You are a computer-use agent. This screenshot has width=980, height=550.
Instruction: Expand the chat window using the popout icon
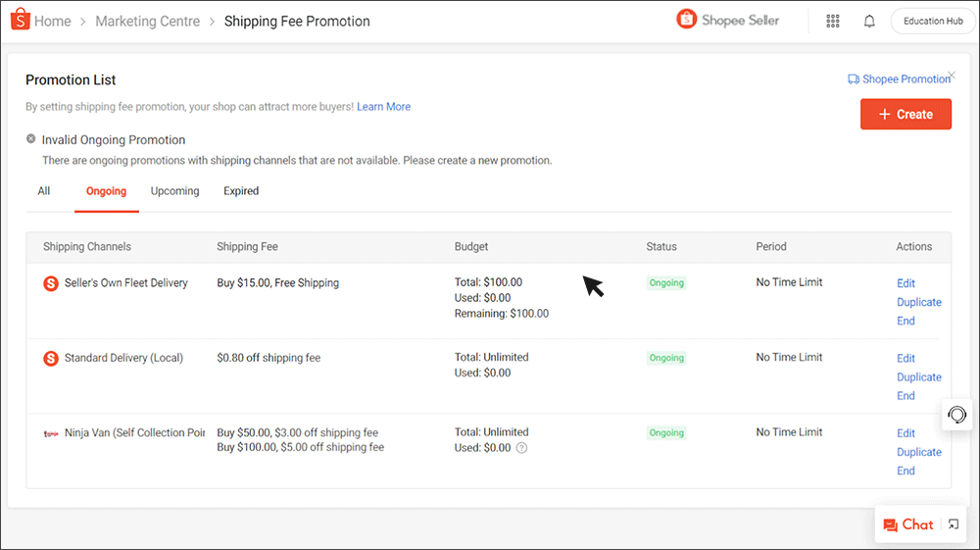click(x=954, y=525)
